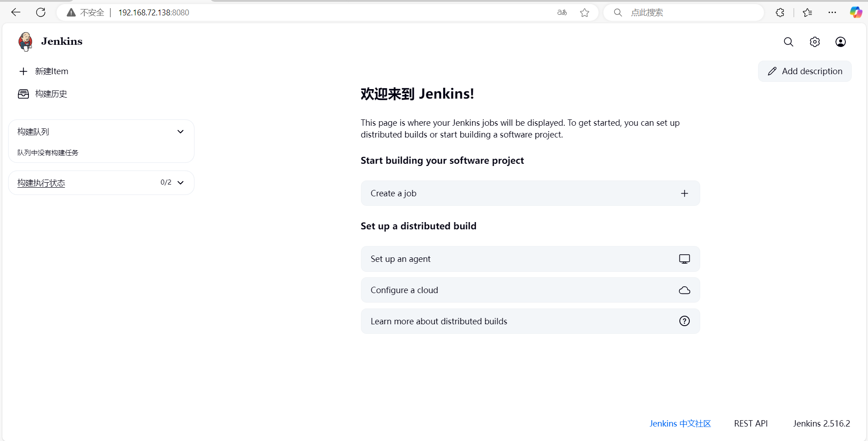Open the browser favorites list icon
The width and height of the screenshot is (868, 441).
click(807, 13)
